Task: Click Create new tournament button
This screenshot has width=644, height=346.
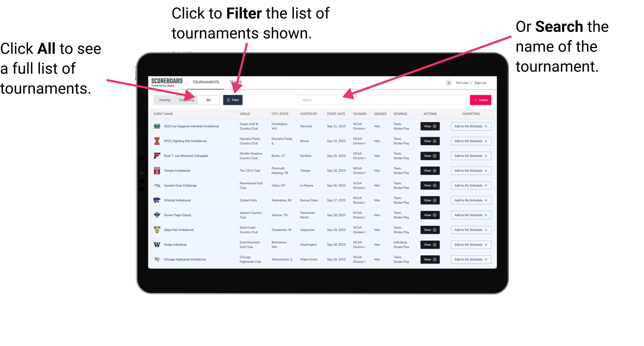Action: [481, 100]
